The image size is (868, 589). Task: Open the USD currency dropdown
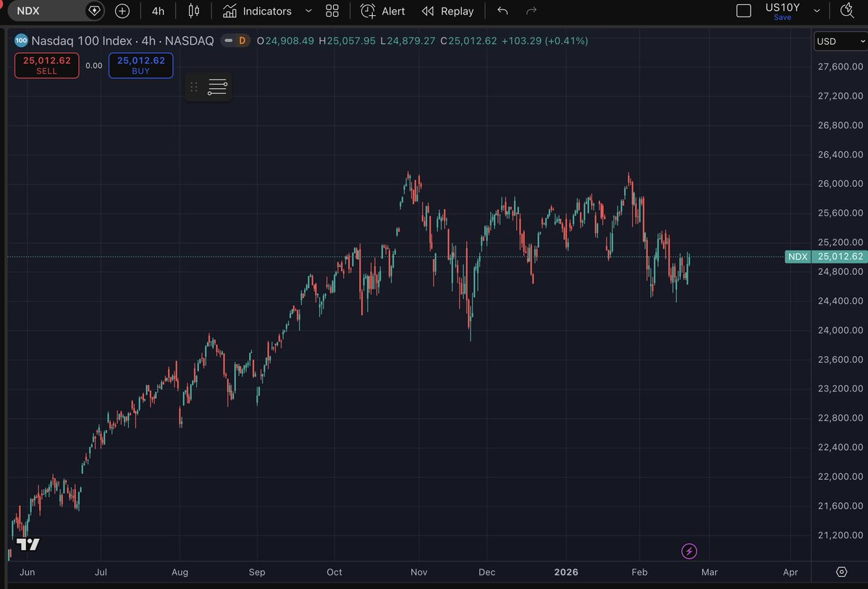coord(840,41)
